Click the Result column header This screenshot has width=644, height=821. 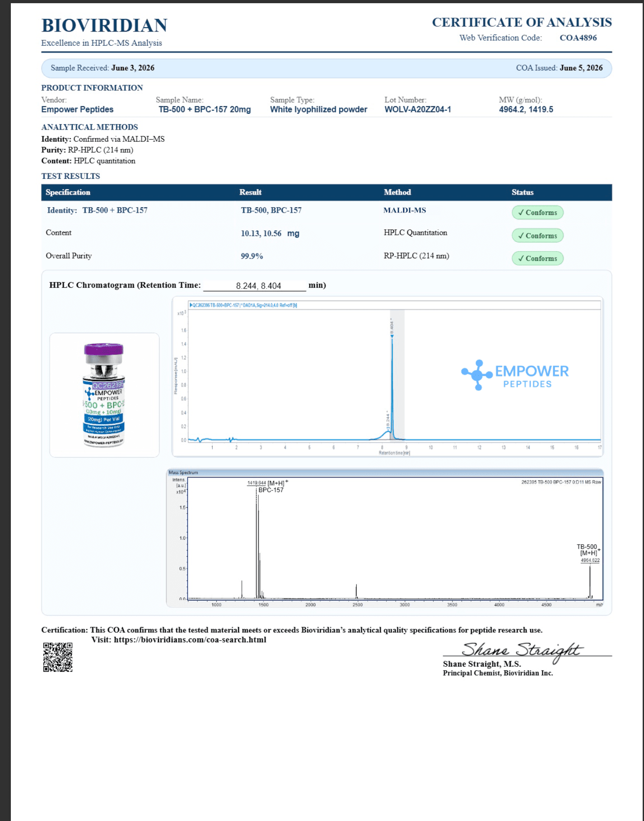point(250,192)
